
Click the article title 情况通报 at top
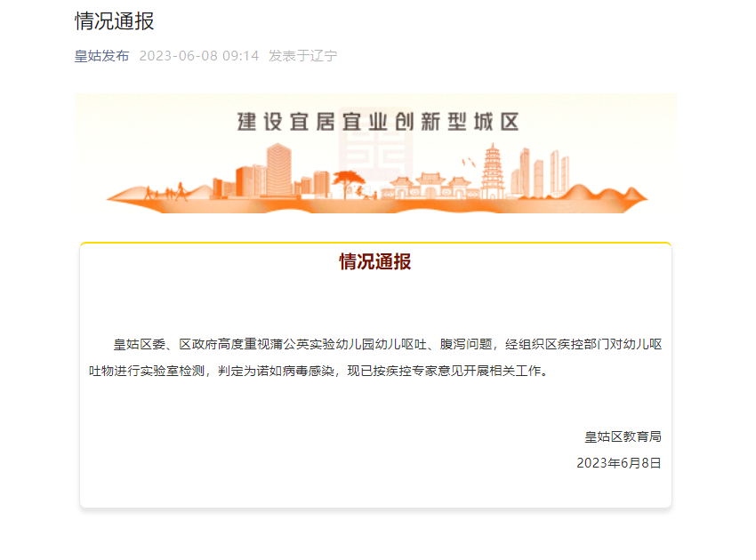point(114,21)
